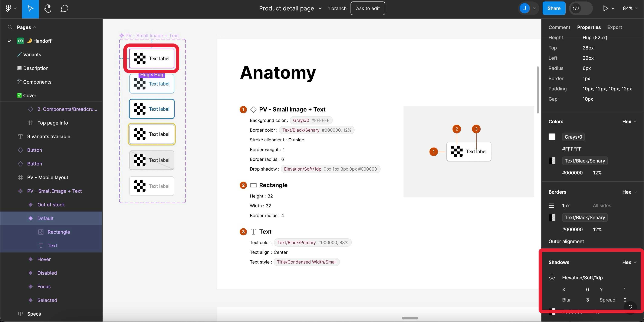Click the help question mark button
The image size is (644, 322).
630,307
